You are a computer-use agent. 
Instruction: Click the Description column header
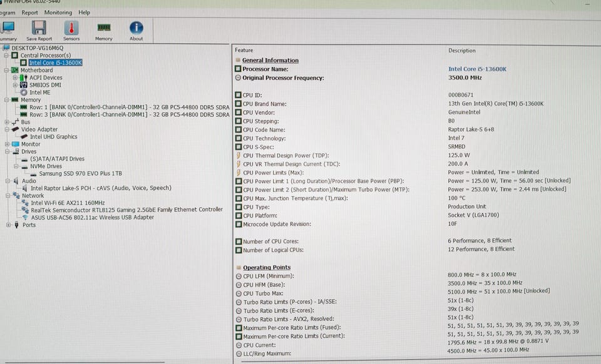[x=462, y=51]
